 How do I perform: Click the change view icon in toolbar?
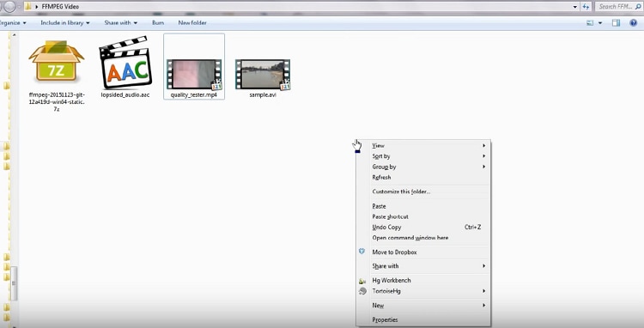tap(590, 23)
